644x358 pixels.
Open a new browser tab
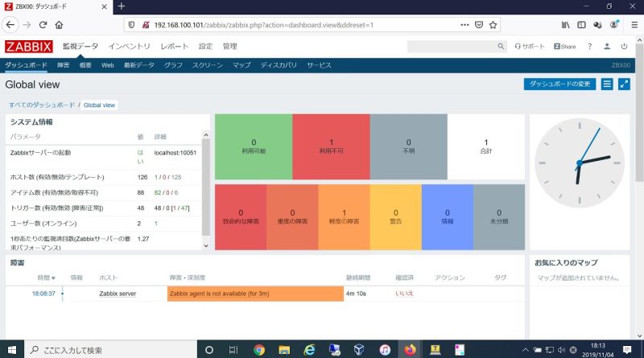coord(122,6)
